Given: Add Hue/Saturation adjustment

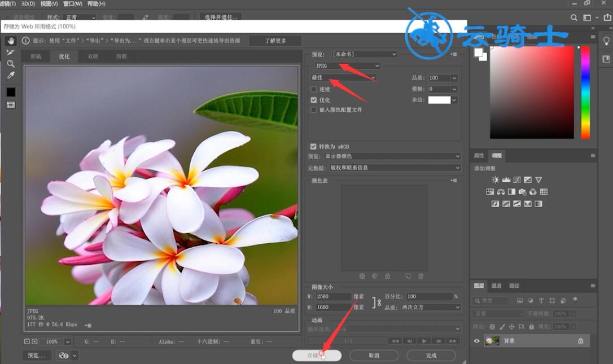Looking at the screenshot, I should click(490, 191).
